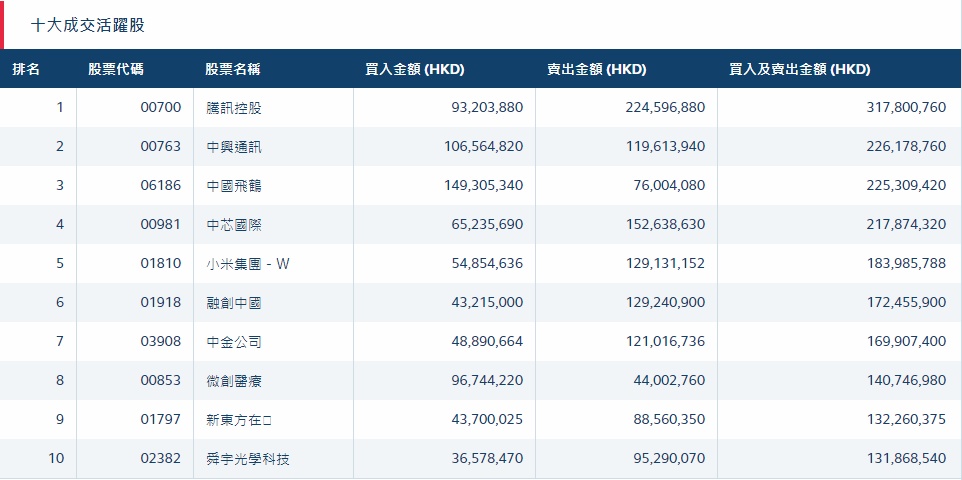Click the 買入及賣出金額 (HKD) column header
Viewport: 962px width, 480px height.
pos(800,69)
